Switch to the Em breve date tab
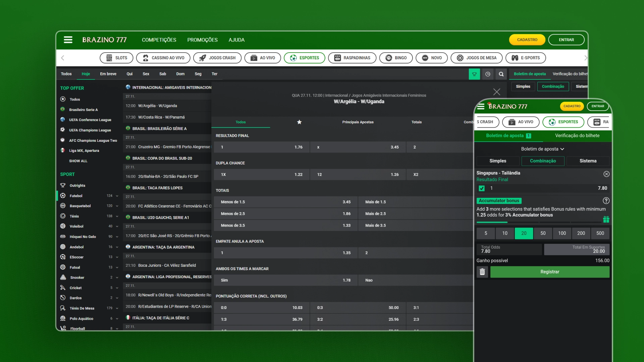Viewport: 644px width, 362px height. (x=108, y=74)
